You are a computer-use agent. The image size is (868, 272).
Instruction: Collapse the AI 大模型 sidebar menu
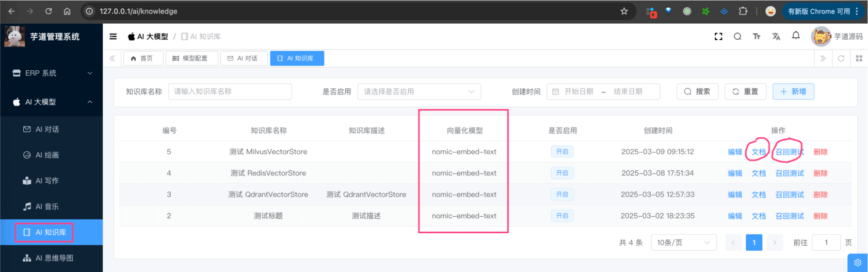[52, 102]
